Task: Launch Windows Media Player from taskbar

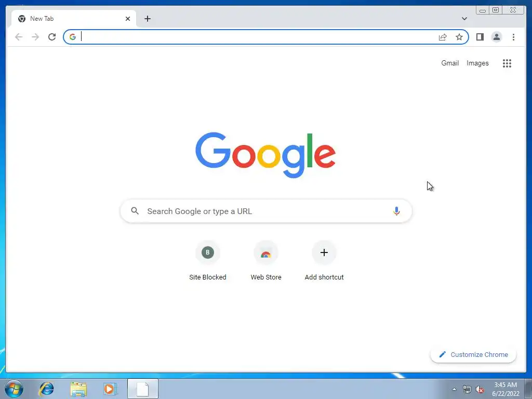Action: coord(110,389)
